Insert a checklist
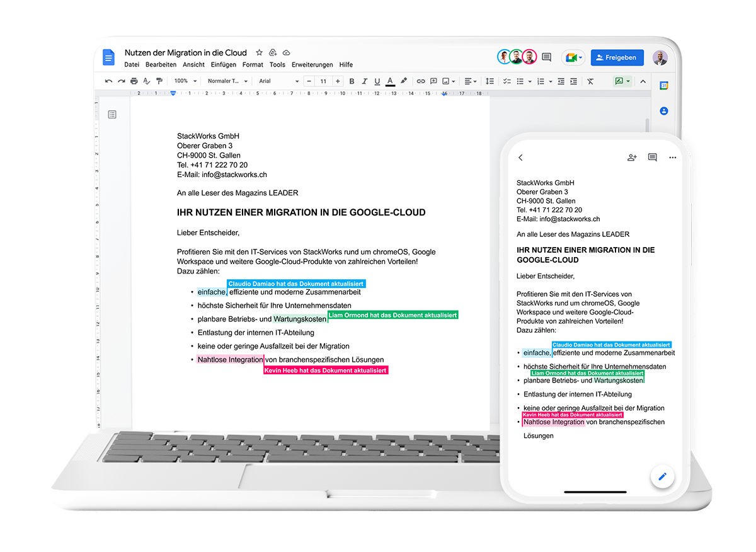This screenshot has height=552, width=756. tap(507, 81)
